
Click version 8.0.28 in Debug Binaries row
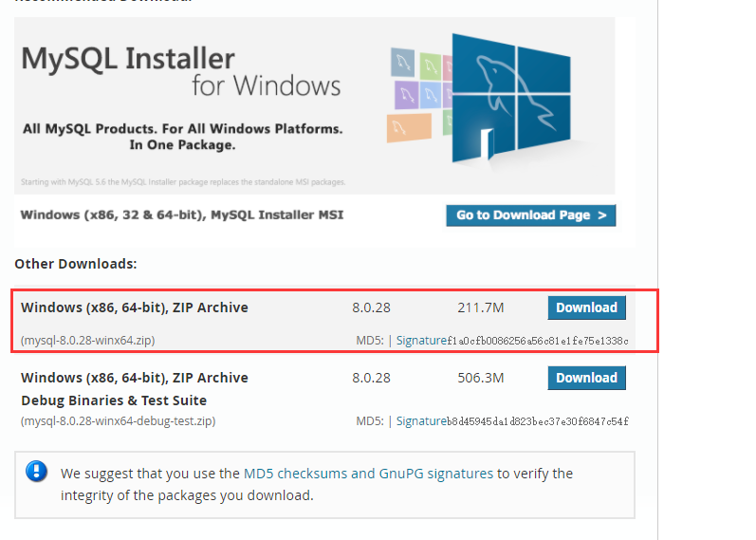click(371, 378)
